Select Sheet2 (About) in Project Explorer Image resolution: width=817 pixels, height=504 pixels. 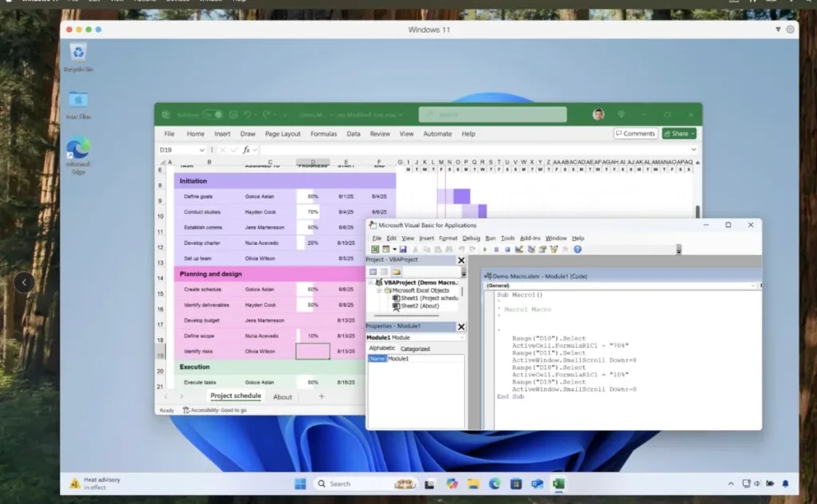click(409, 305)
